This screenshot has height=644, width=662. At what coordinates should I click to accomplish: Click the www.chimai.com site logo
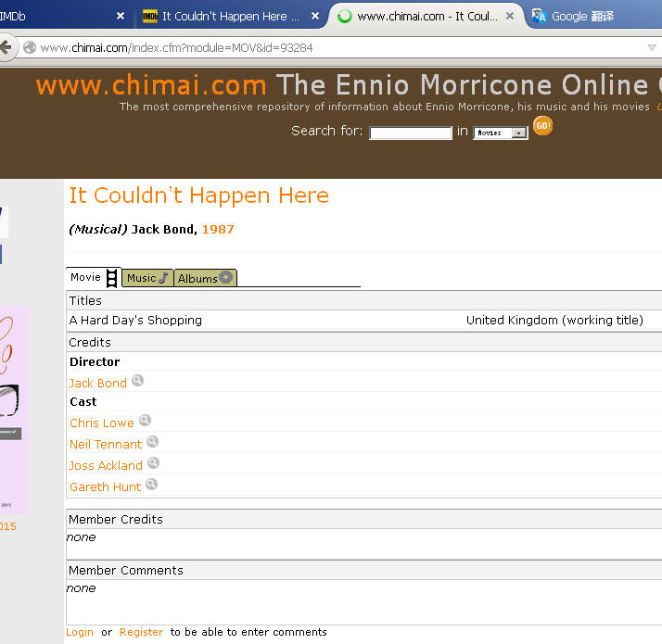(x=151, y=85)
